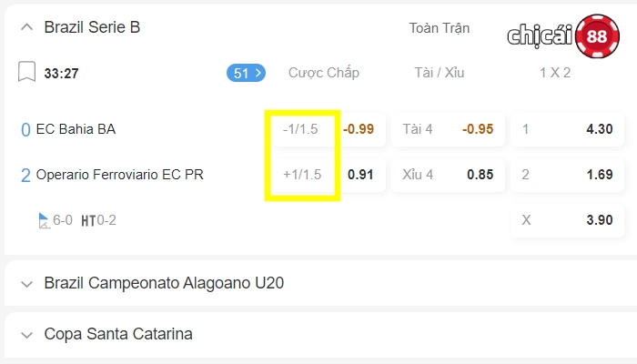Click the HT 0-2 halftime score

click(98, 220)
